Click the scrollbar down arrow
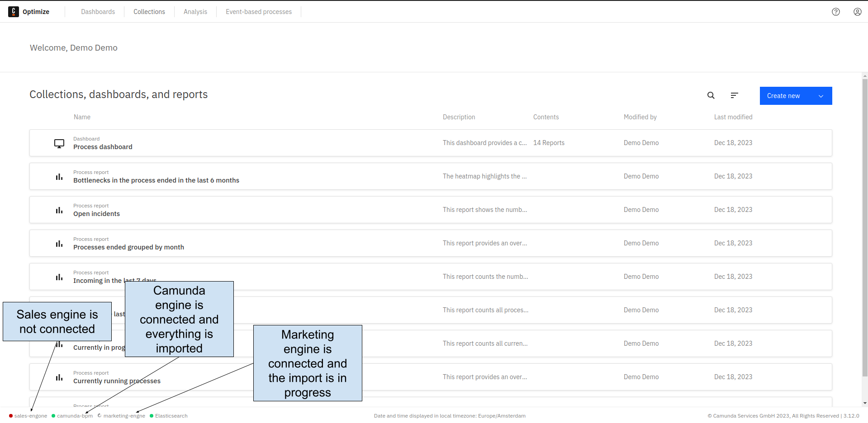 pyautogui.click(x=864, y=403)
